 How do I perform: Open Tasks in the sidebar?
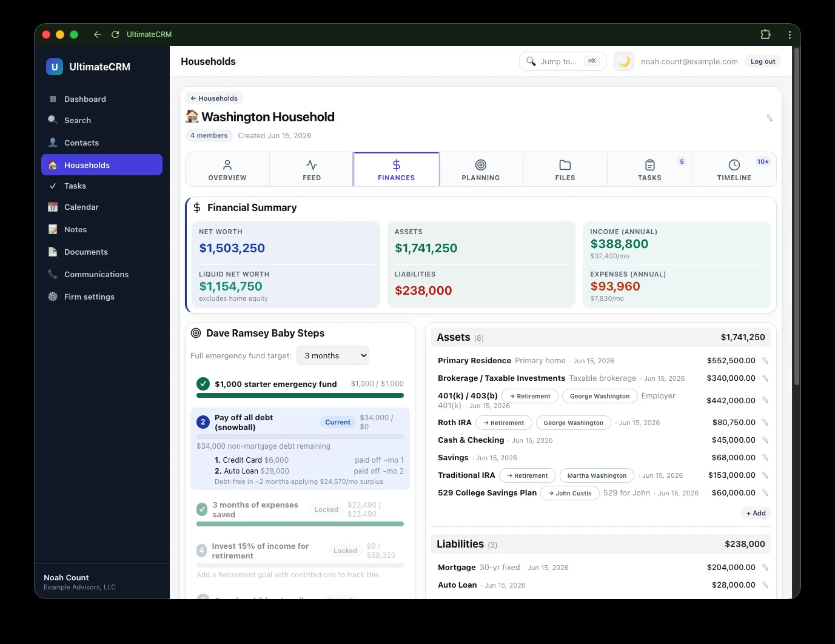[102, 186]
